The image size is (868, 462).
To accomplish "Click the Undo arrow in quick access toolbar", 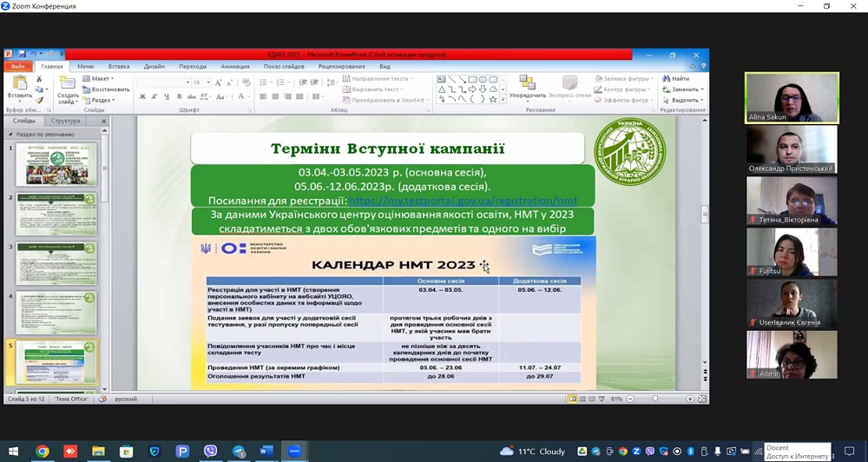I will pos(33,55).
